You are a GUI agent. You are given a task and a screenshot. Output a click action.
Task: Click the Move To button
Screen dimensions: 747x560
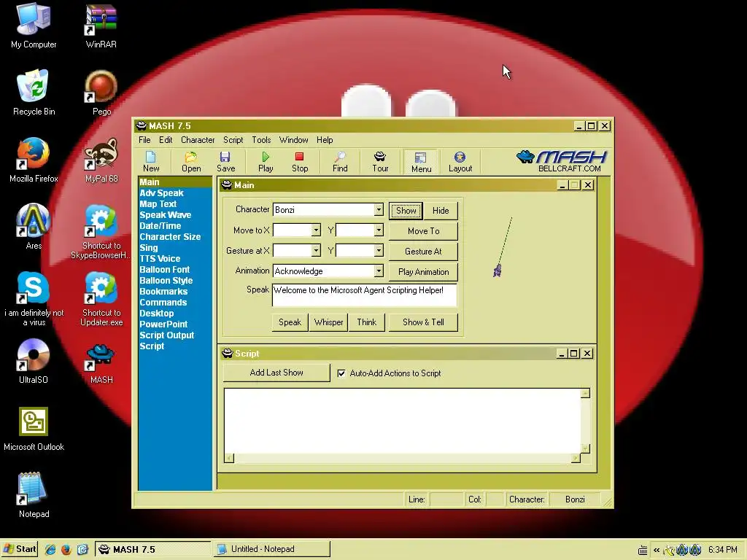coord(423,231)
